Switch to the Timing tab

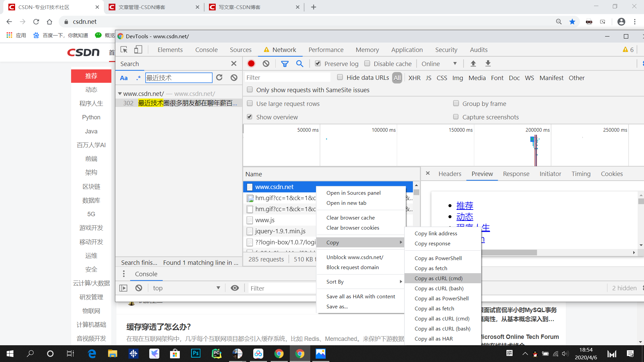[581, 174]
